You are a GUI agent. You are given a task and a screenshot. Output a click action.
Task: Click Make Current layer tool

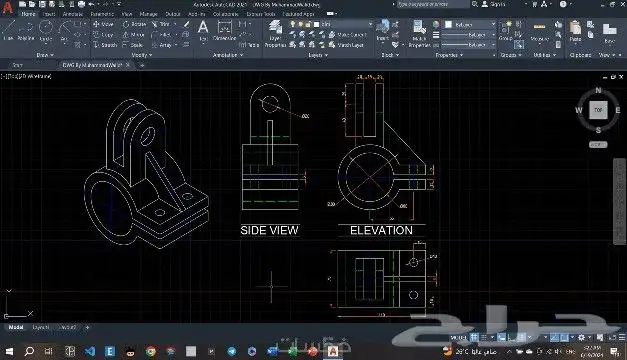coord(347,35)
